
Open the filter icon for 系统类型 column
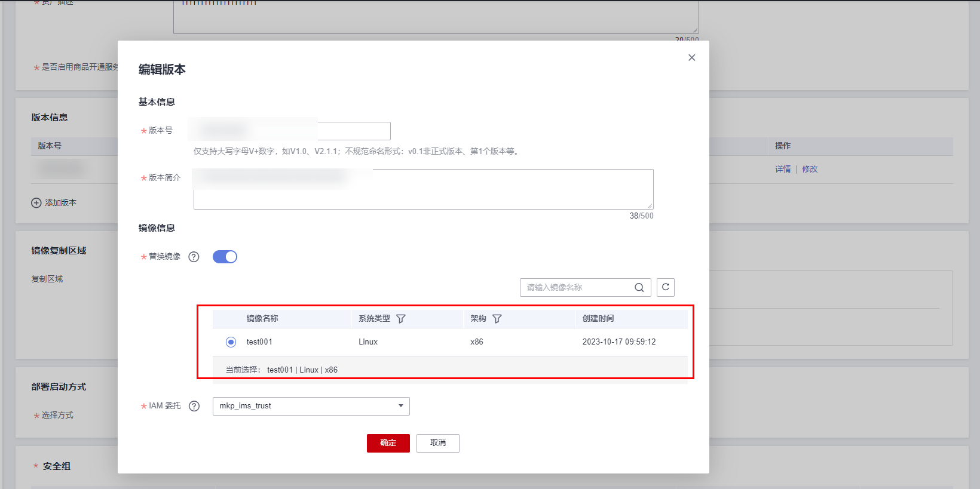pos(401,319)
